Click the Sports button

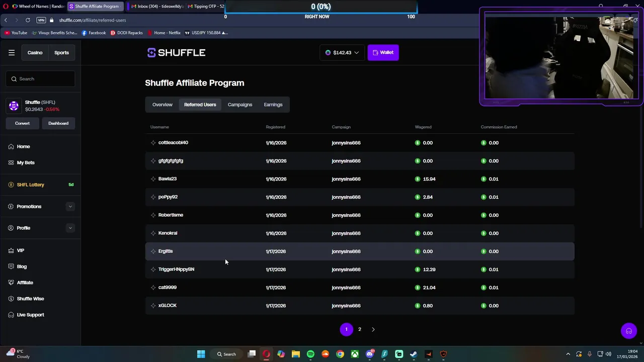pyautogui.click(x=61, y=53)
